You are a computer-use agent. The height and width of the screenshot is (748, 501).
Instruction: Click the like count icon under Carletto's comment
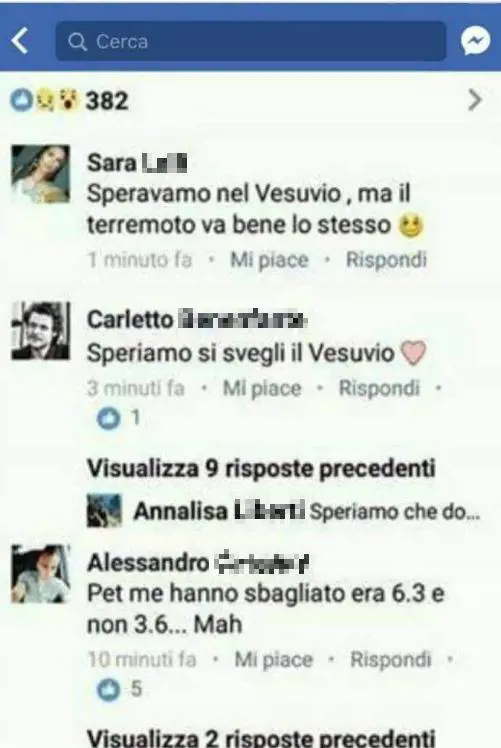click(x=108, y=419)
